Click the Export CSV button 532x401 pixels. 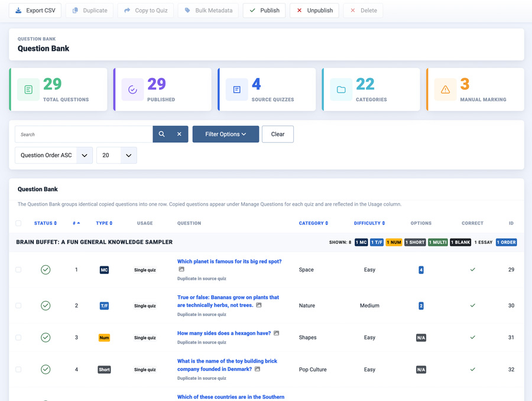35,11
